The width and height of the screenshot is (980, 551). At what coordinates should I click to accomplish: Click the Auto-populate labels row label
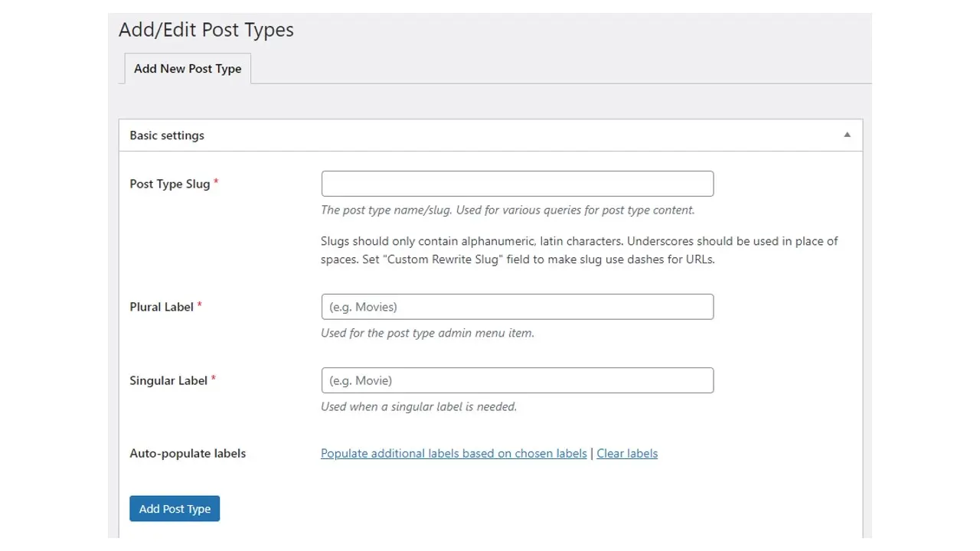tap(188, 454)
